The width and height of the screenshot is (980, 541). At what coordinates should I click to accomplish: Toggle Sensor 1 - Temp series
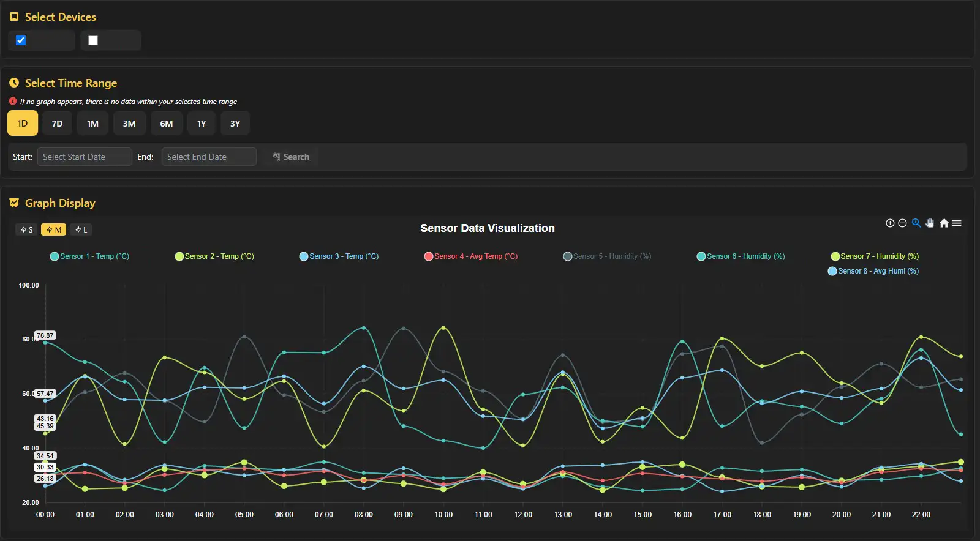click(89, 256)
